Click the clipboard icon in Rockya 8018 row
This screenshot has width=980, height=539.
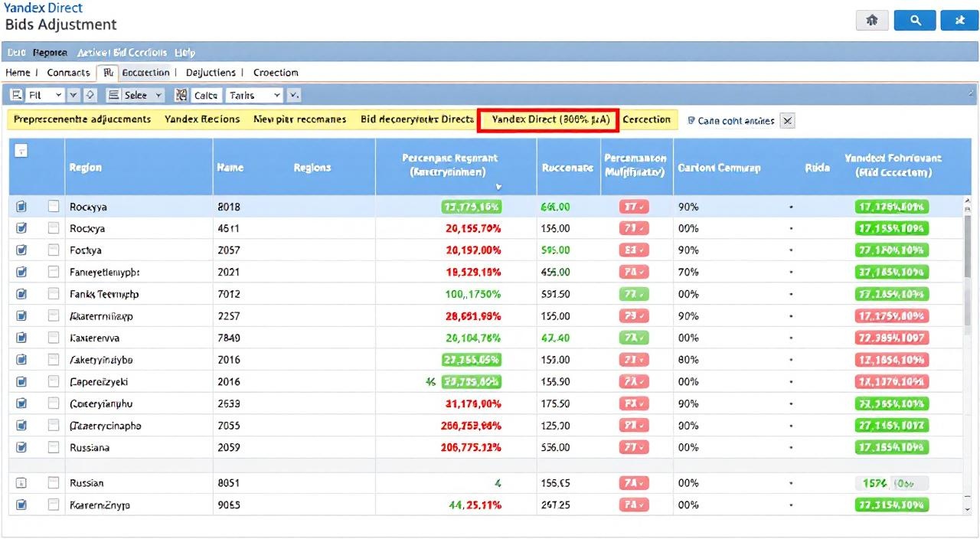[x=21, y=206]
